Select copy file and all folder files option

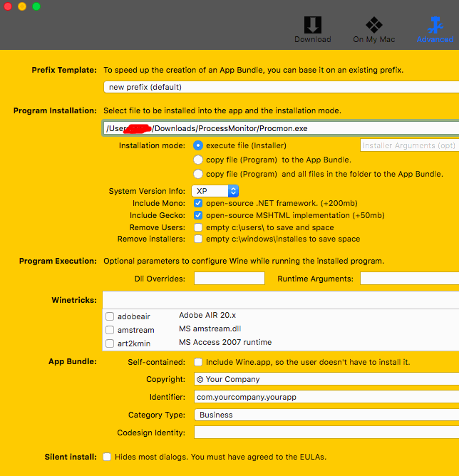tap(198, 174)
